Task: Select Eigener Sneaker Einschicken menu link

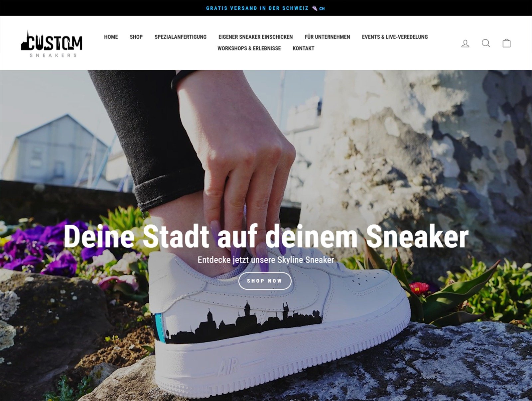Action: tap(256, 37)
